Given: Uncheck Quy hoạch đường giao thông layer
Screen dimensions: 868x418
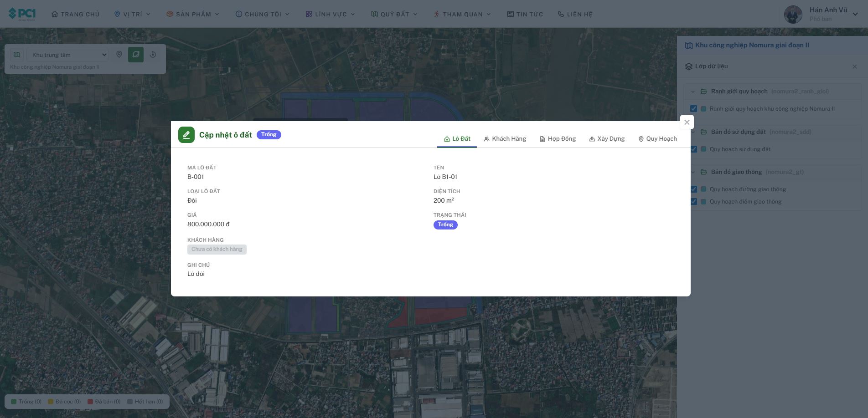Looking at the screenshot, I should pyautogui.click(x=693, y=189).
